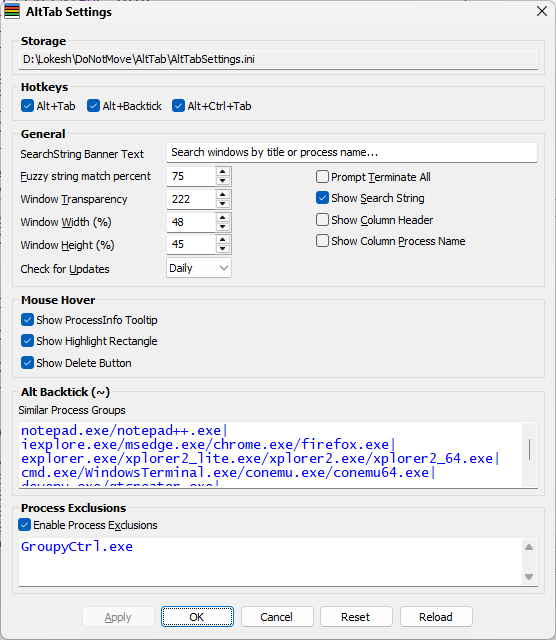Click the down arrow of Process Exclusions scrollbar
Image resolution: width=556 pixels, height=640 pixels.
tap(529, 577)
